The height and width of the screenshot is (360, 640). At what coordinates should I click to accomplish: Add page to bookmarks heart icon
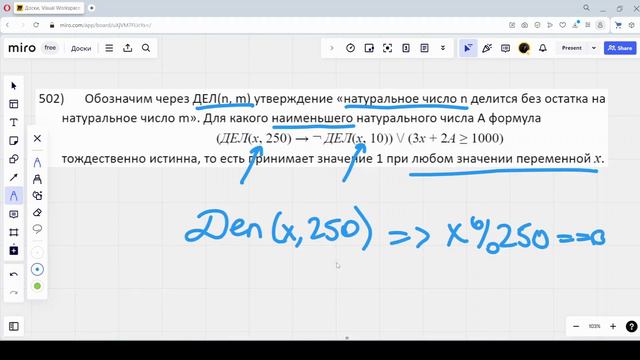562,25
